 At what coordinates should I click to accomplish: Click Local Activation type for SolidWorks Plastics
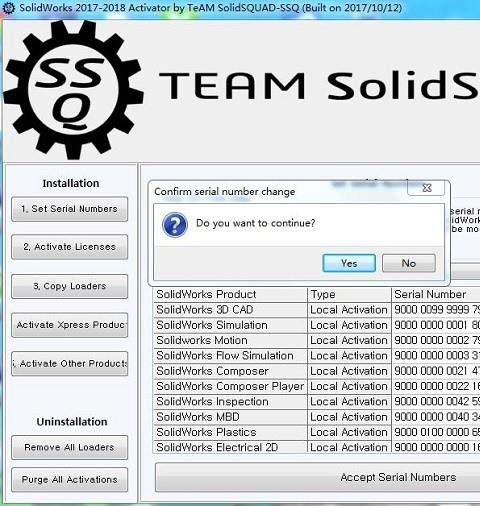[349, 432]
